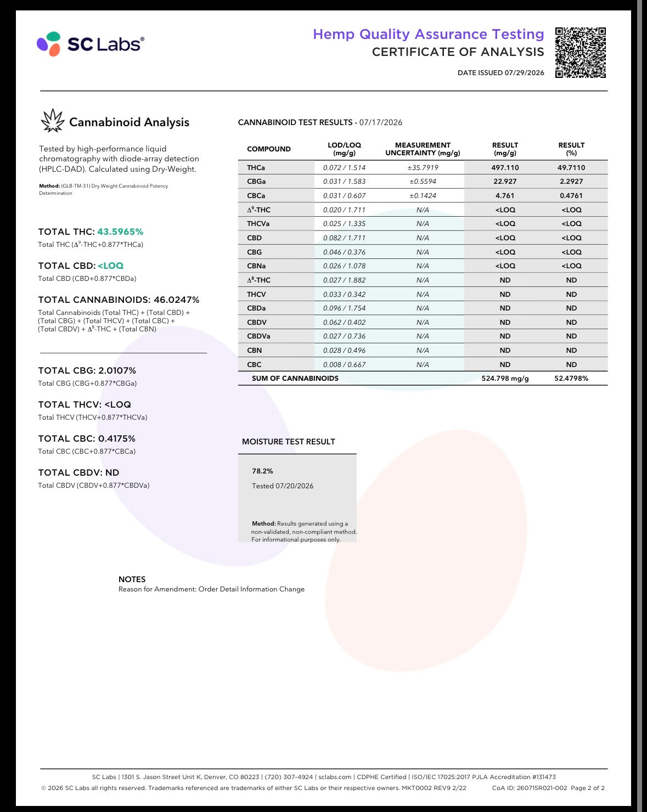
Task: Click the COMPOUND column header
Action: 269,149
